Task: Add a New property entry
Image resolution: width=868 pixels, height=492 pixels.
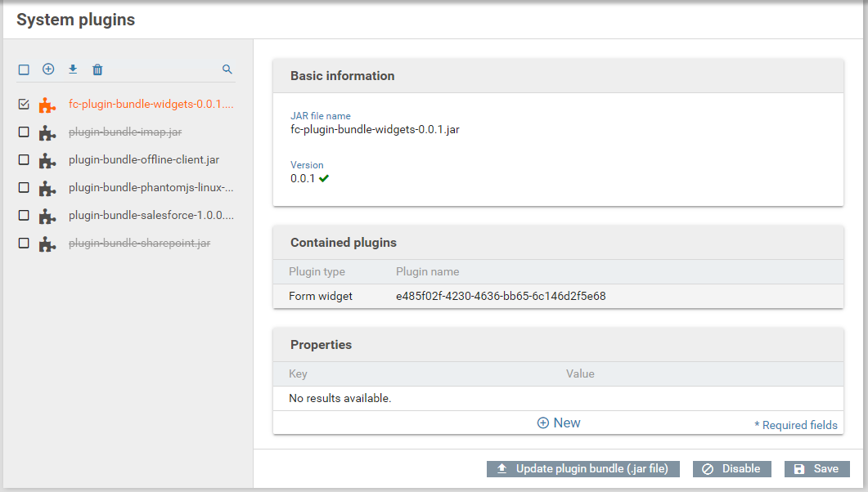Action: click(x=559, y=423)
